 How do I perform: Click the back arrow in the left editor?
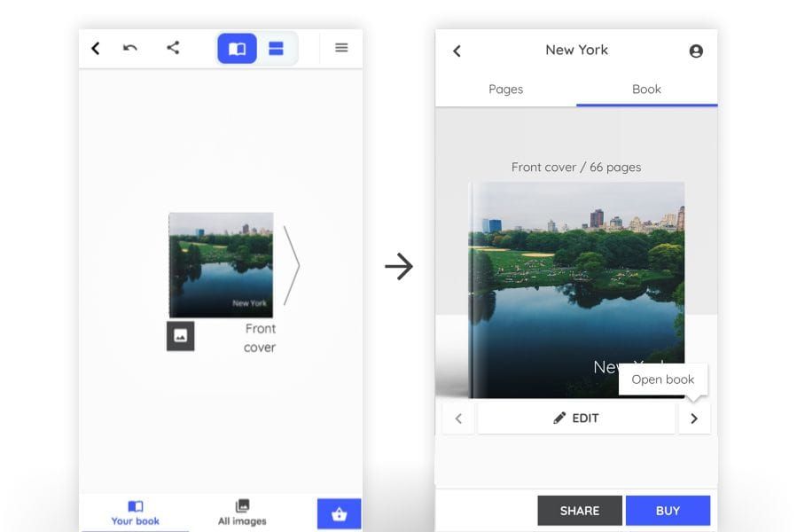pos(96,48)
